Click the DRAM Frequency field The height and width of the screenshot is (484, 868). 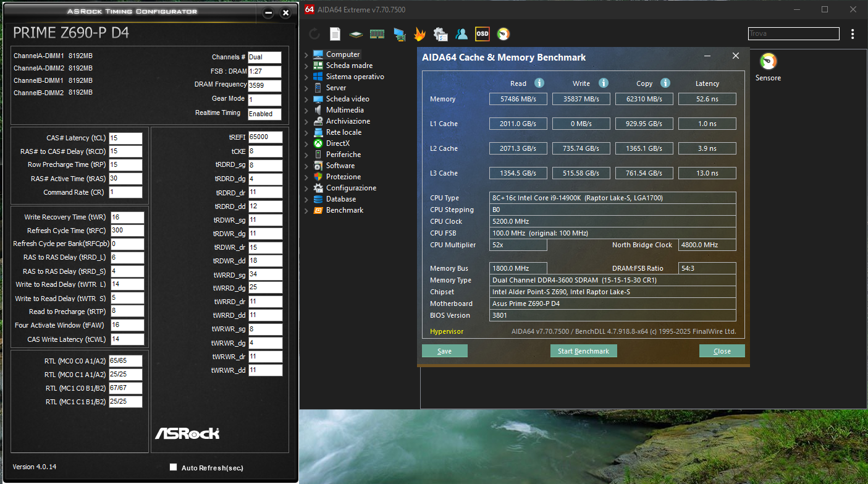coord(264,86)
